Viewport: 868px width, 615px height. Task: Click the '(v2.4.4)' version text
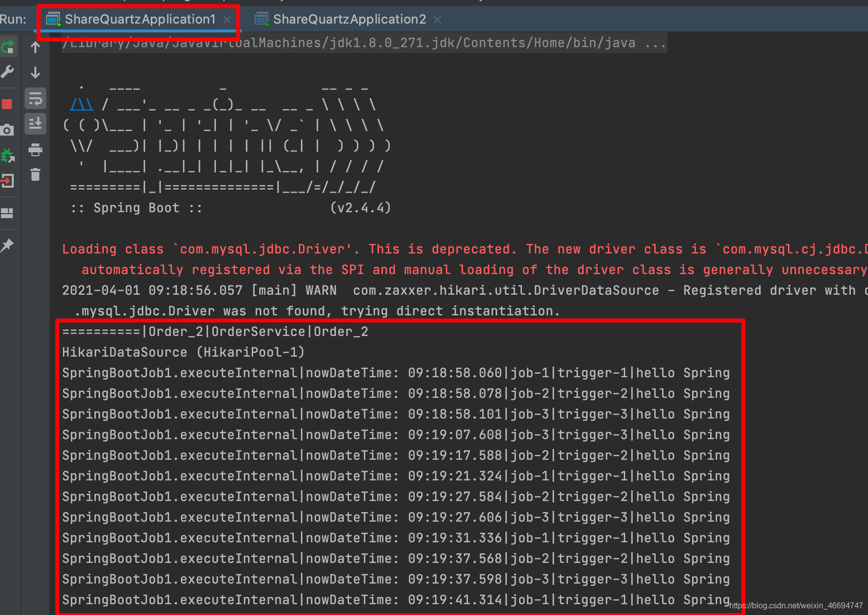click(360, 208)
